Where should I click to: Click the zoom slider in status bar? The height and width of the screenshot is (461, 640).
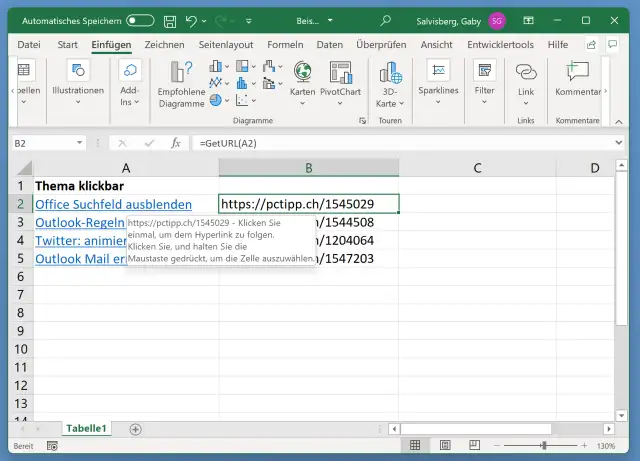pyautogui.click(x=545, y=445)
